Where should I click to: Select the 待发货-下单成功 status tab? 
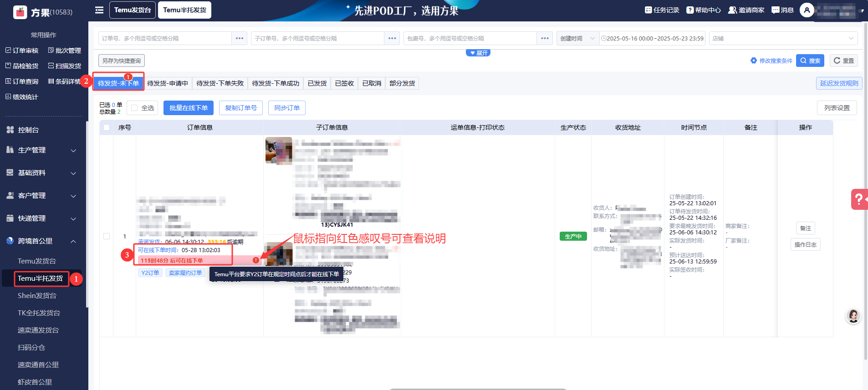276,83
